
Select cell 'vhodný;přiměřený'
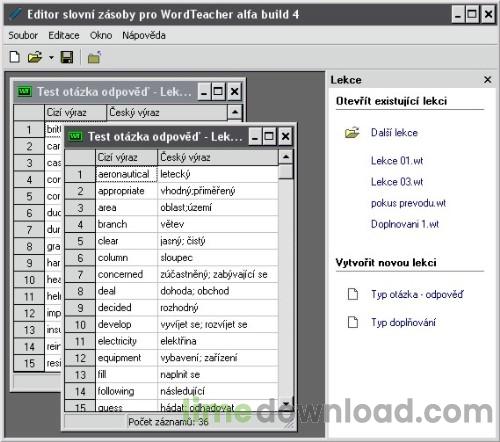tap(218, 191)
